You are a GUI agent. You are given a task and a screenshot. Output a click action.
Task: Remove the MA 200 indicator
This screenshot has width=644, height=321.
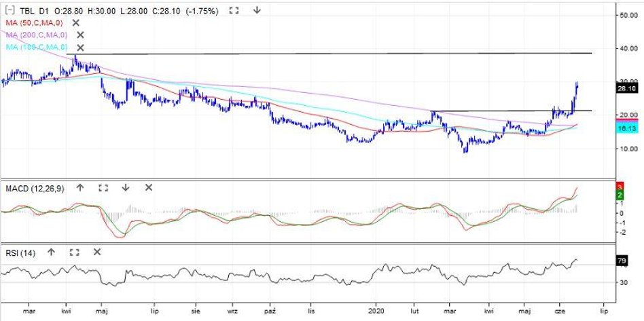pos(80,35)
